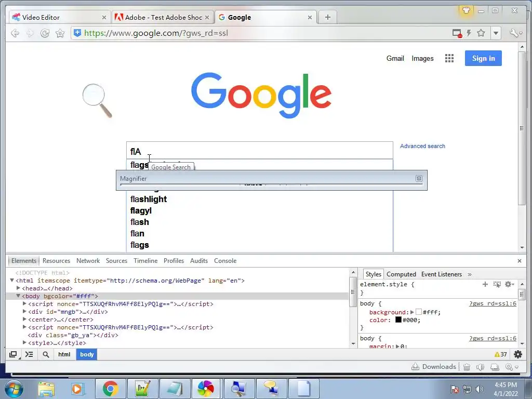Viewport: 532px width, 399px height.
Task: Switch to the Computed styles tab
Action: pyautogui.click(x=401, y=274)
